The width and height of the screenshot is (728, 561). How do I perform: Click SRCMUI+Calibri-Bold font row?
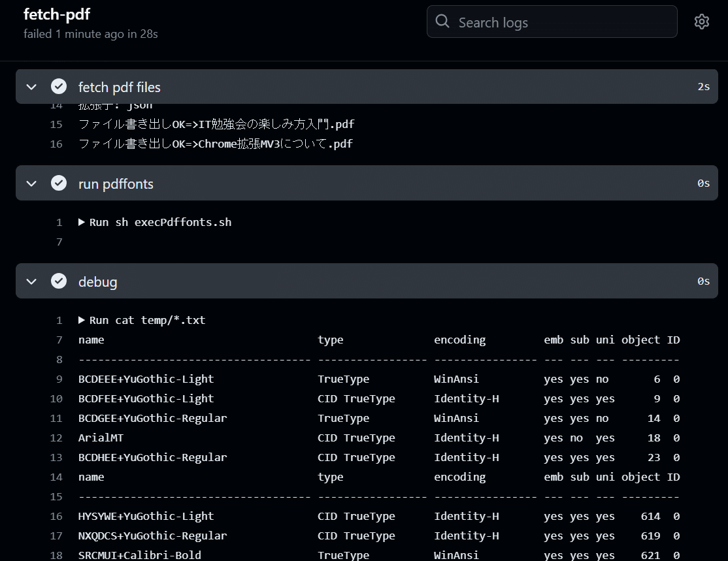pos(379,555)
